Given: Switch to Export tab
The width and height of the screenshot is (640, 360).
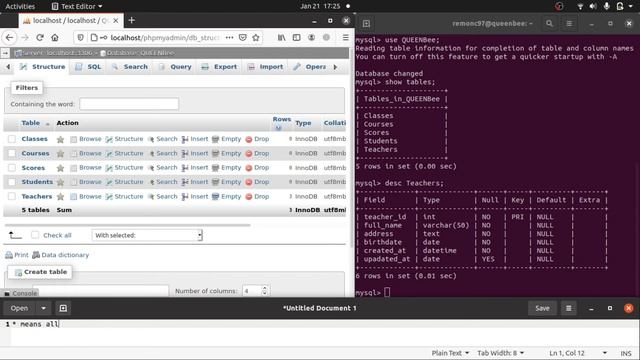Looking at the screenshot, I should point(220,67).
